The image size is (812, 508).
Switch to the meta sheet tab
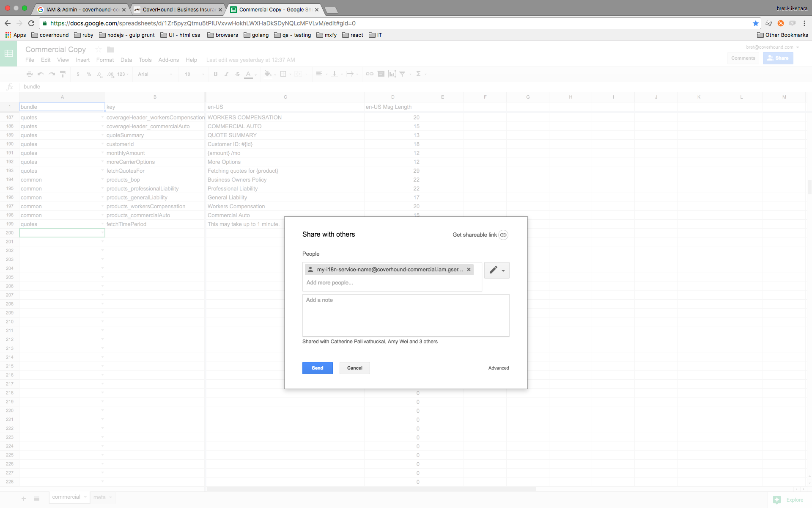click(100, 497)
